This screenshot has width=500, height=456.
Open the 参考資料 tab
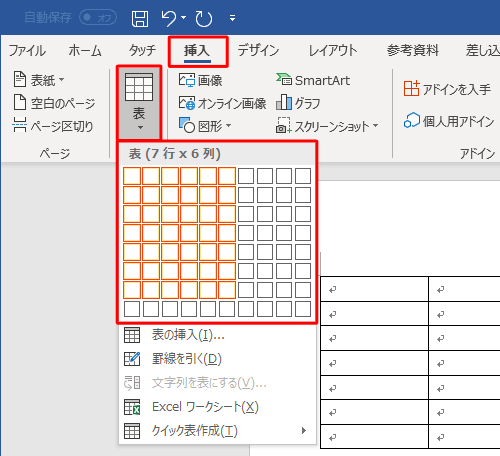[413, 51]
